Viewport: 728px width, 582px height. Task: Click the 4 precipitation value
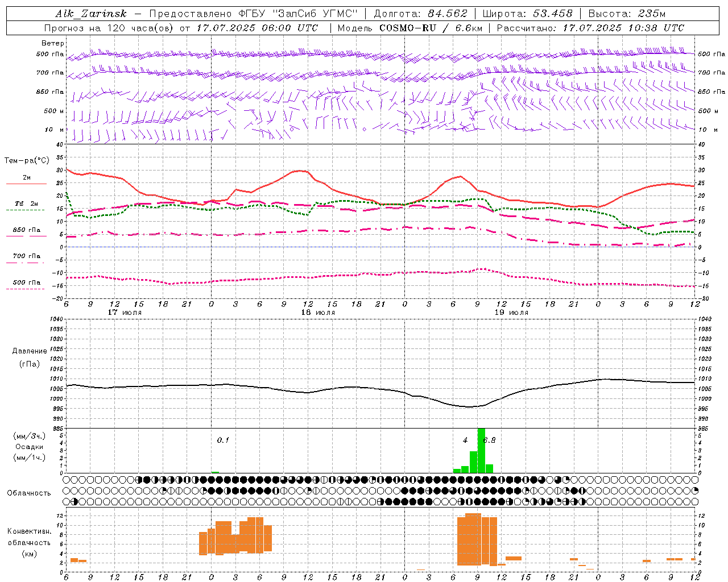tap(465, 440)
